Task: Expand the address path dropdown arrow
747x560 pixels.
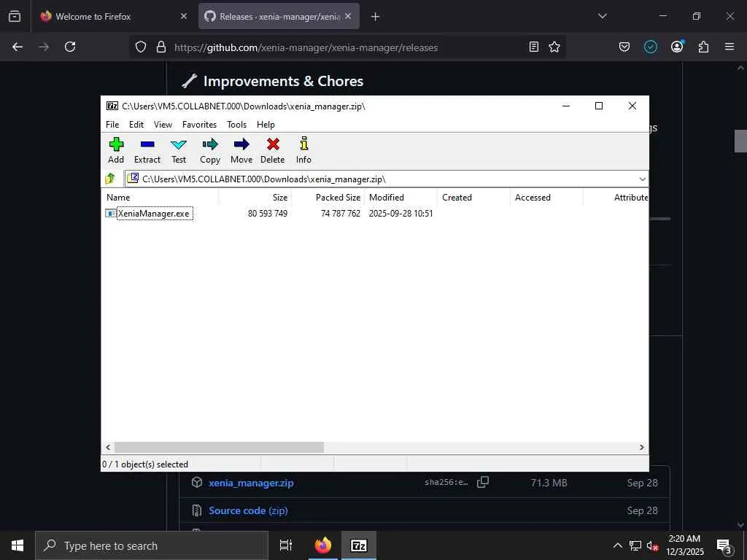Action: coord(642,179)
